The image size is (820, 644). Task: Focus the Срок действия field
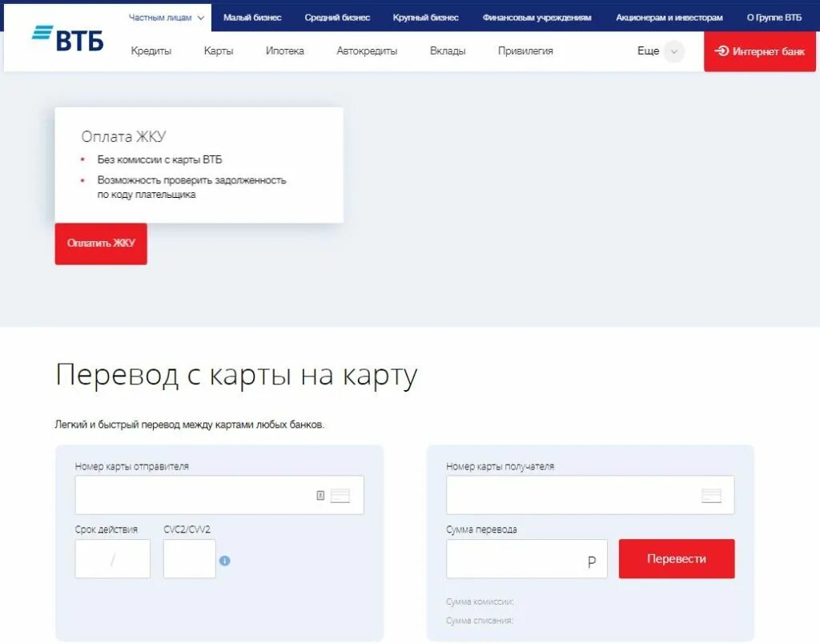click(112, 559)
